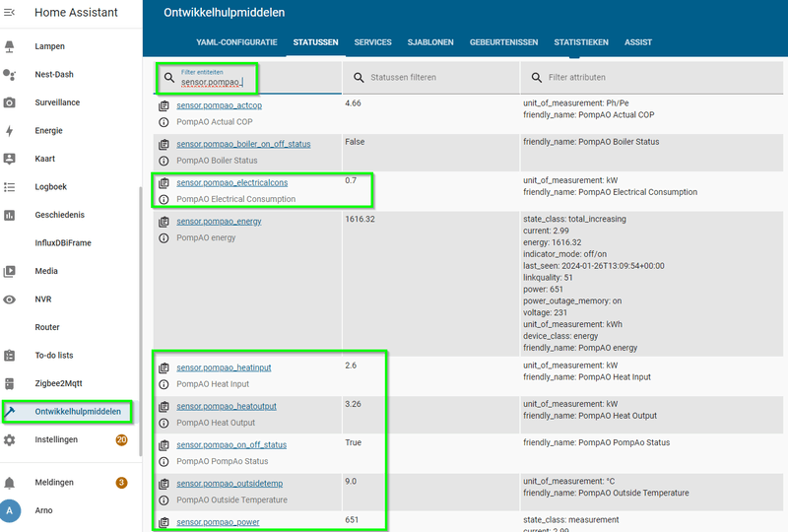Copy entity ID of sensor.pompao_energy

(164, 222)
